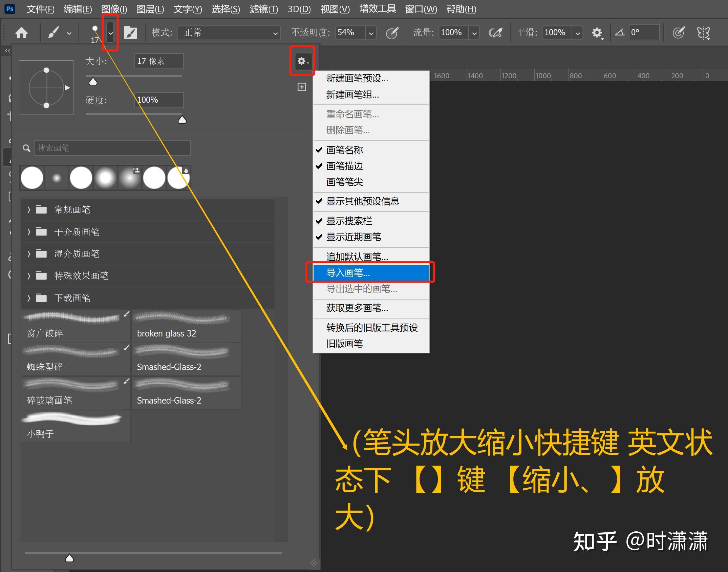Open the Brush Settings panel icon
This screenshot has height=572, width=728.
131,33
